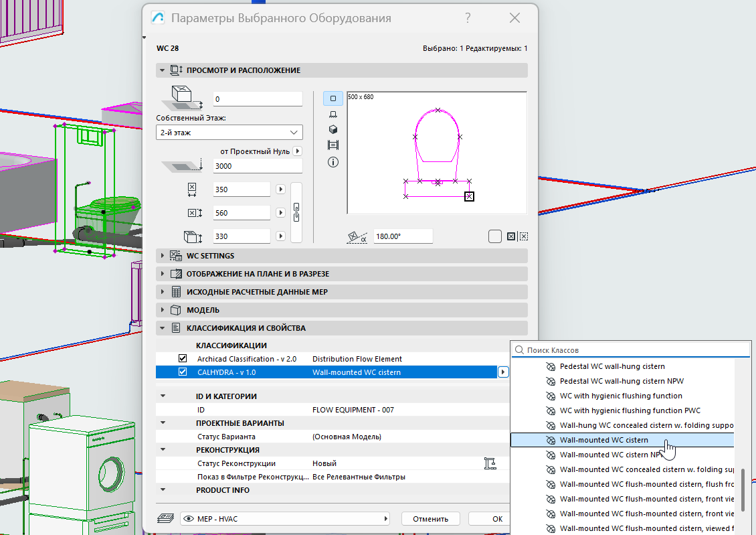Click the home story offset field showing 0
Image resolution: width=756 pixels, height=535 pixels.
[x=258, y=99]
